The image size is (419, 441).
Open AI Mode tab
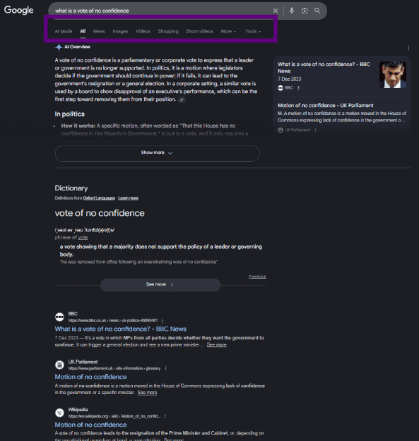point(63,31)
